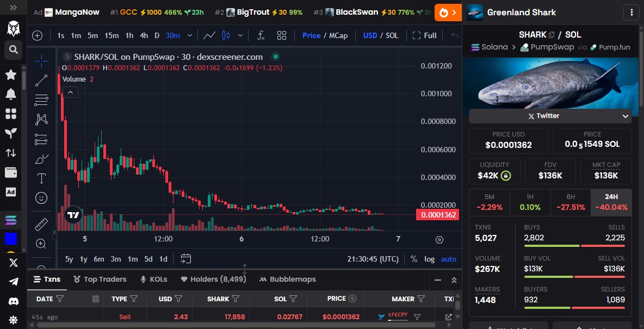Open chart settings hexagon icon
Image resolution: width=644 pixels, height=329 pixels.
coord(439,239)
